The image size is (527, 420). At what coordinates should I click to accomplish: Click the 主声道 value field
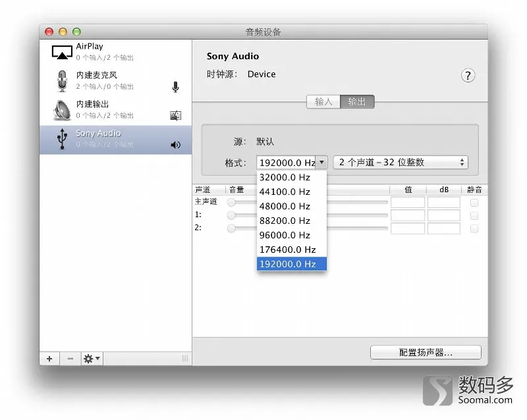(408, 202)
